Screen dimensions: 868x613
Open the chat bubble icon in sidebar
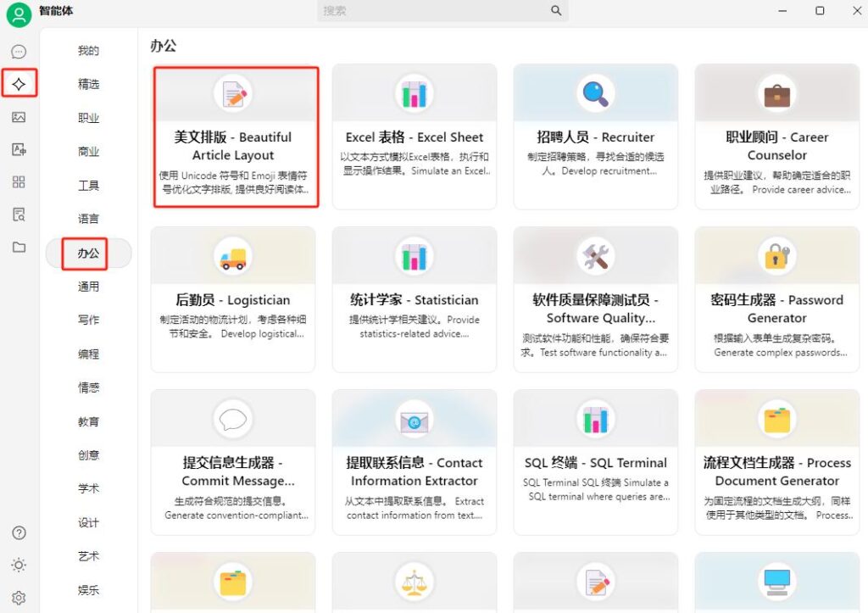(19, 52)
